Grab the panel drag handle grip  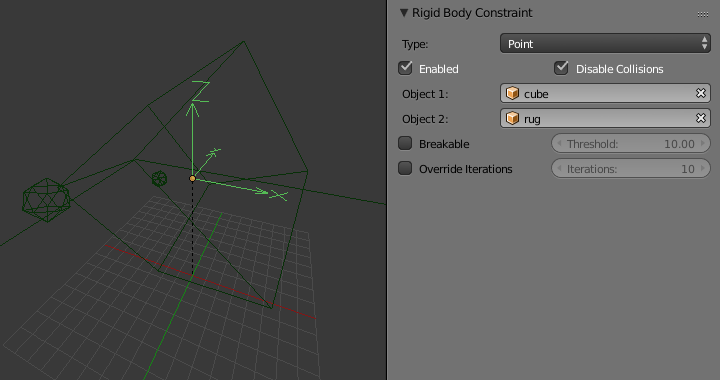coord(703,14)
